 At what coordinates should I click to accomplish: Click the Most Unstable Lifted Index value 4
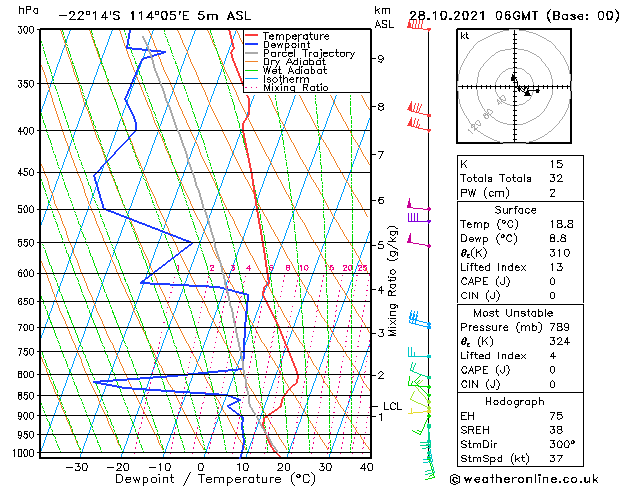click(553, 356)
